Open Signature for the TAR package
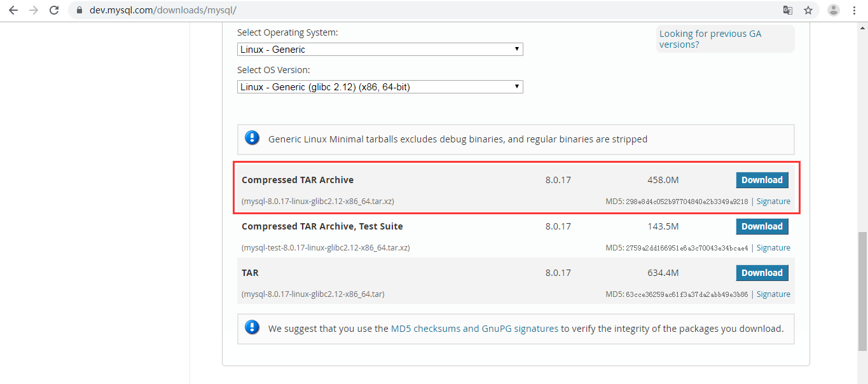The image size is (868, 384). tap(773, 294)
